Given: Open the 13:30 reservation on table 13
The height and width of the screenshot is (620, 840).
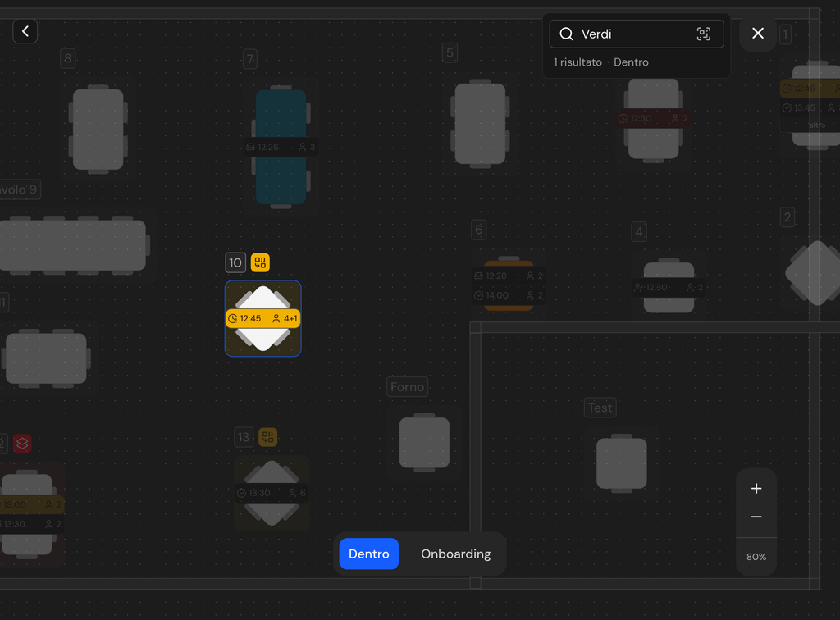Looking at the screenshot, I should [x=272, y=493].
